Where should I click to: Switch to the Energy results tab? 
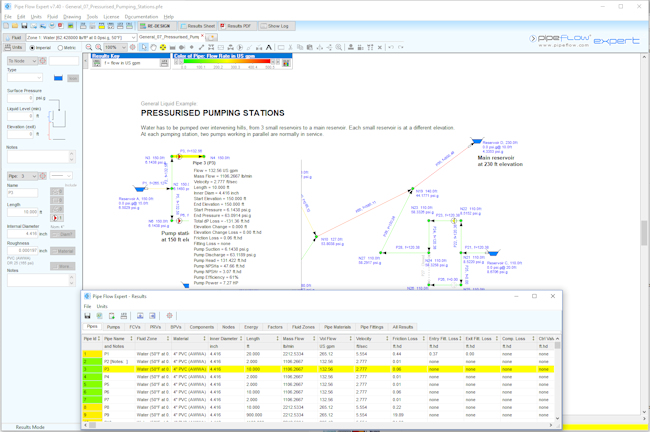[251, 327]
